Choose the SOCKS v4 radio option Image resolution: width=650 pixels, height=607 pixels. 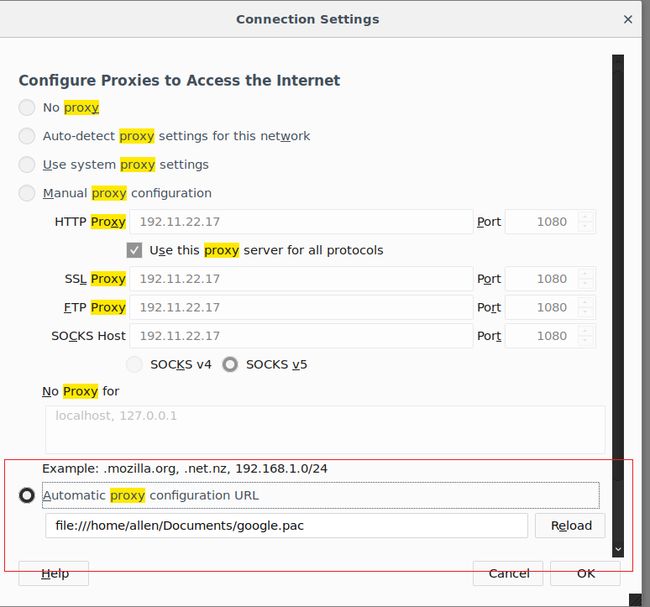[x=134, y=364]
